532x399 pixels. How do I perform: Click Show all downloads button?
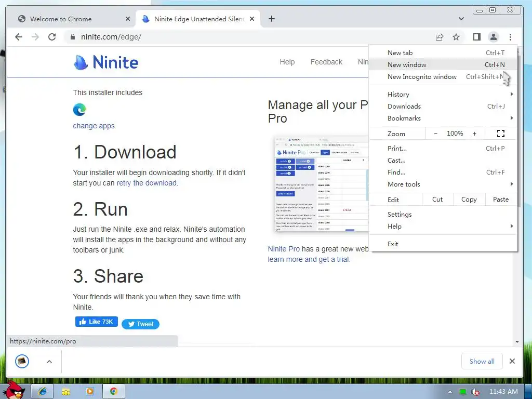coord(482,362)
